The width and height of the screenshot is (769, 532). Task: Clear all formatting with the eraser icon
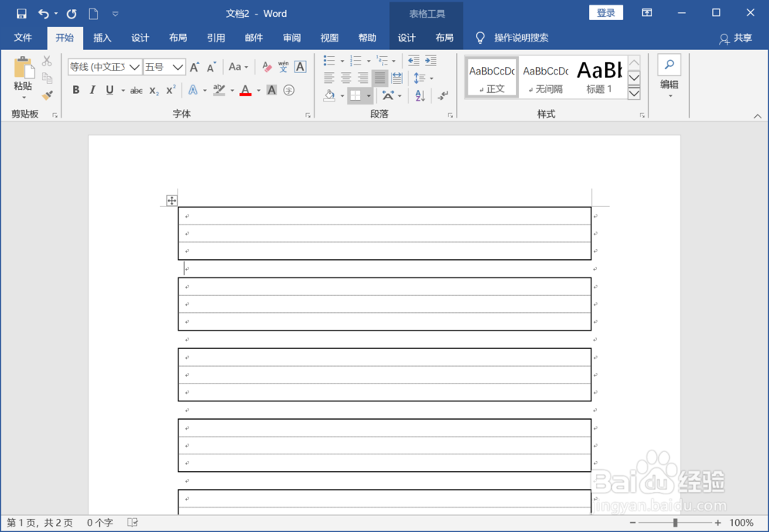click(x=267, y=67)
